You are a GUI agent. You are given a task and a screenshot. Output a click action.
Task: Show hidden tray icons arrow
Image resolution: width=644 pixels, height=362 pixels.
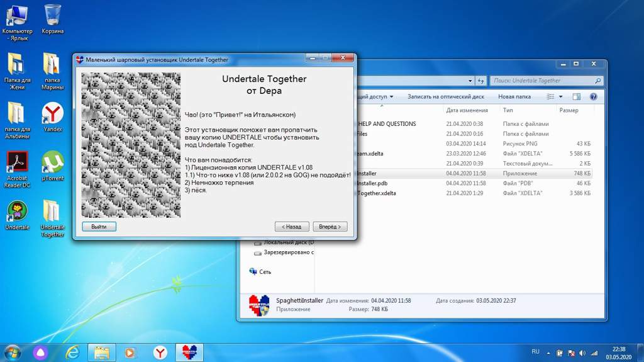548,353
